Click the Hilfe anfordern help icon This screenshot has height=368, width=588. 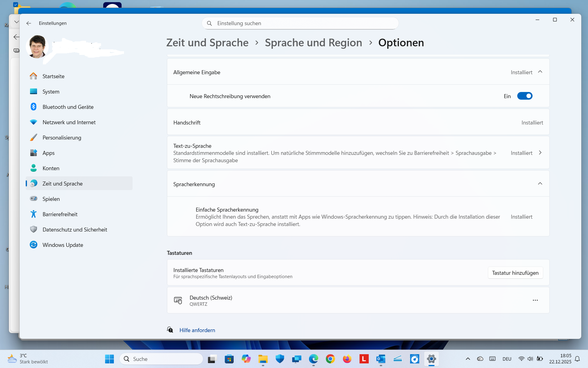pyautogui.click(x=170, y=330)
